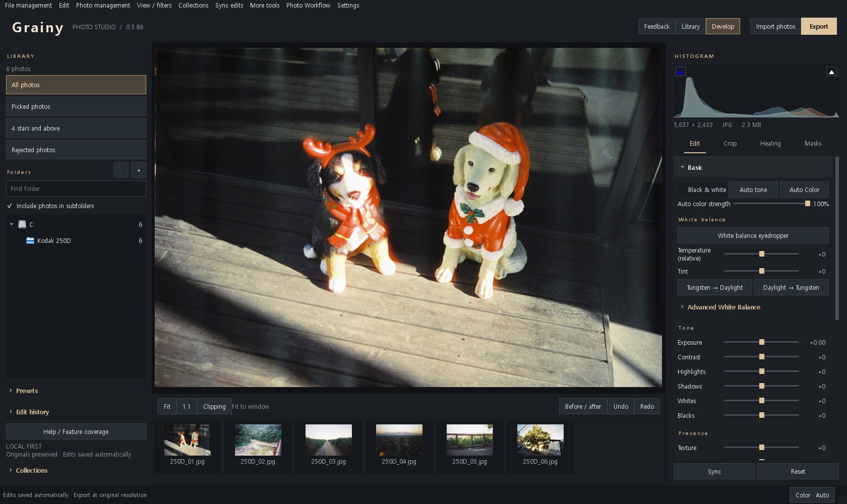Click the Kodak 250D folder icon
The height and width of the screenshot is (504, 847).
(30, 240)
